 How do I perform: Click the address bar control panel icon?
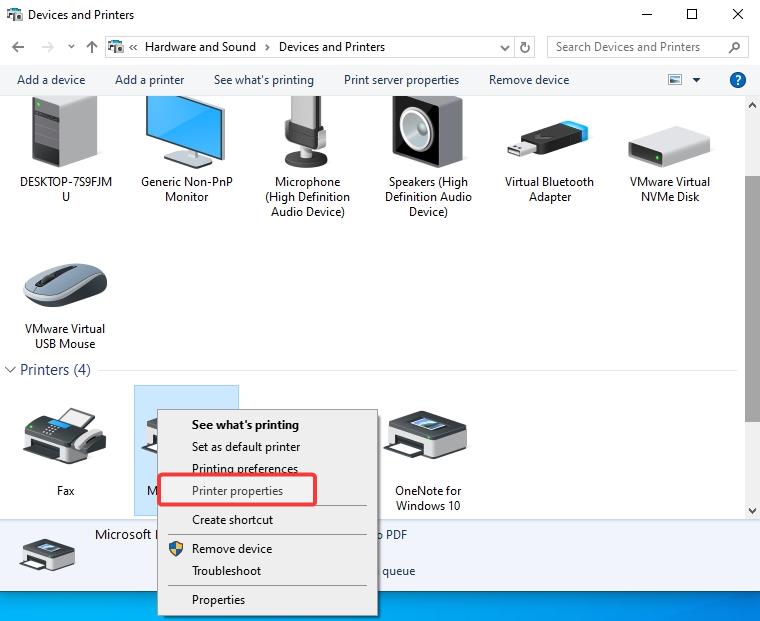115,47
